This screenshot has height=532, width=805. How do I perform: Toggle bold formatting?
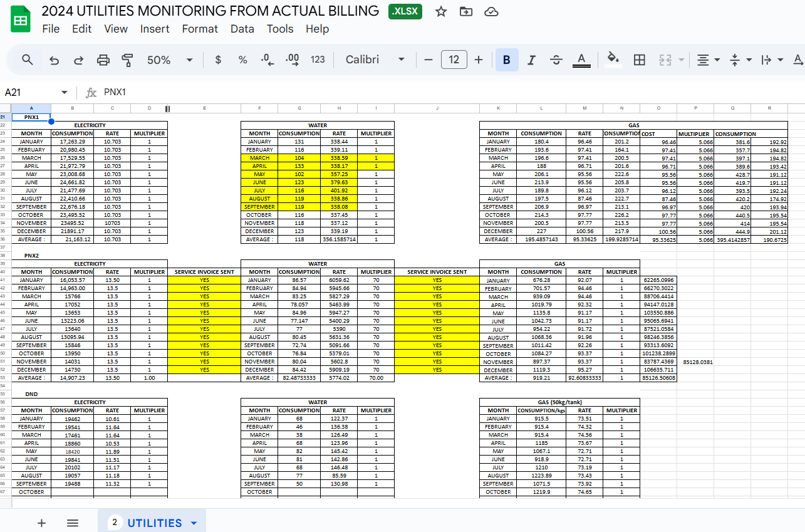click(507, 60)
